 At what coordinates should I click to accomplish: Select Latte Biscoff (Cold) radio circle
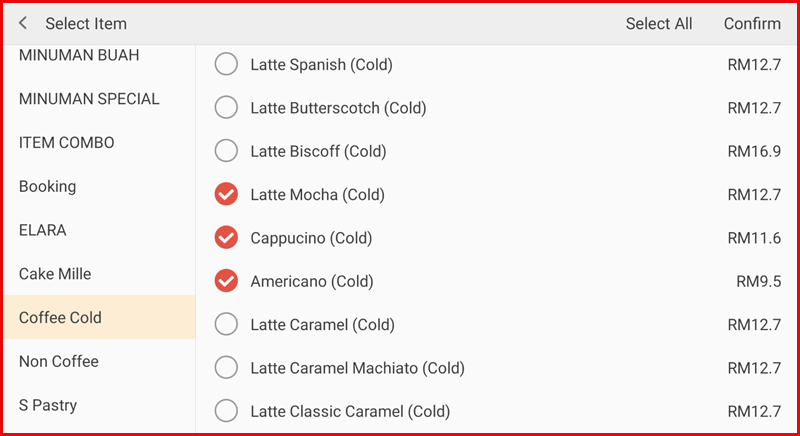[227, 151]
